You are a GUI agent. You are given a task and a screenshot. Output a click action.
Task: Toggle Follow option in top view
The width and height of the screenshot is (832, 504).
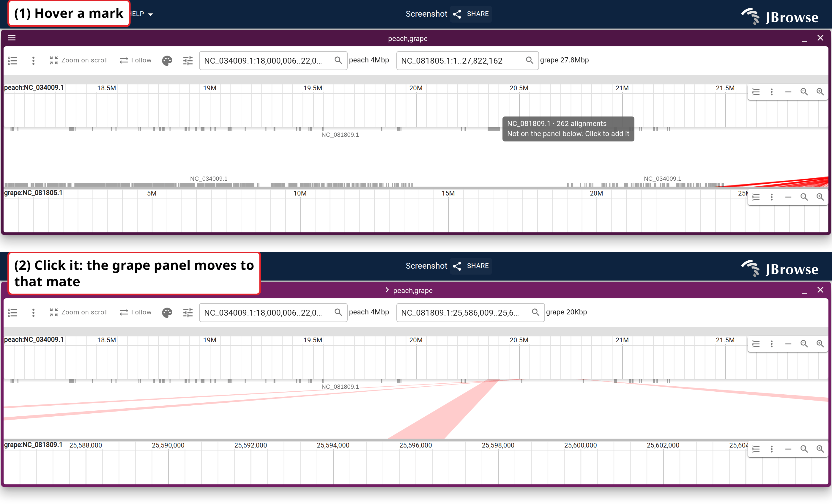135,60
